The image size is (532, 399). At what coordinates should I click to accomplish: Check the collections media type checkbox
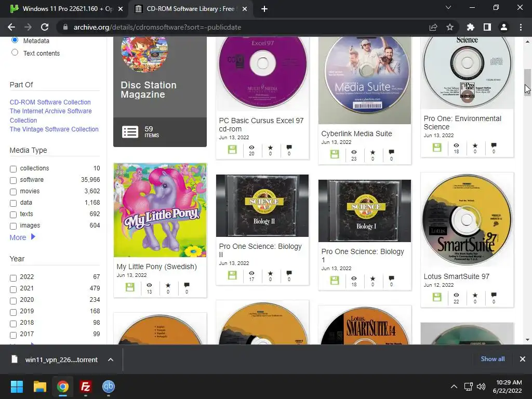(x=13, y=169)
